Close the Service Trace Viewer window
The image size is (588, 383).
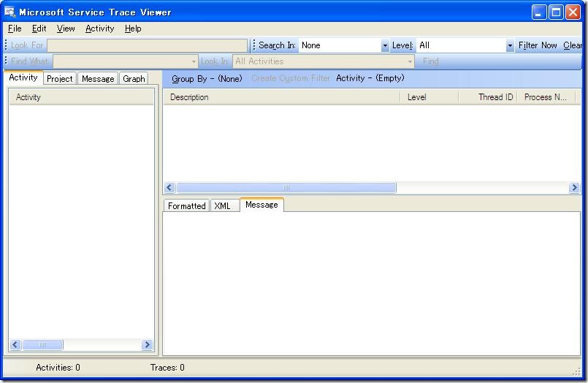pos(573,12)
